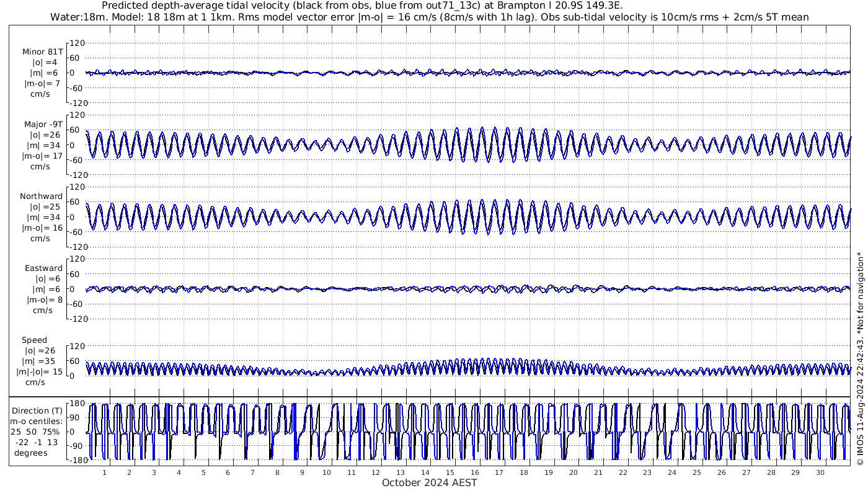The image size is (868, 496).
Task: Click the 'm-o centiles:' label
Action: point(35,421)
